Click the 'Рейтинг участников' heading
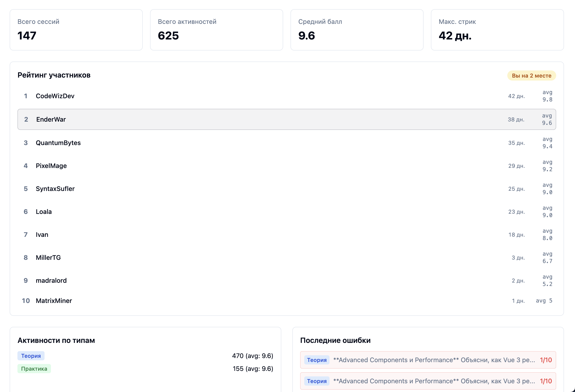The height and width of the screenshot is (392, 575). pos(54,75)
